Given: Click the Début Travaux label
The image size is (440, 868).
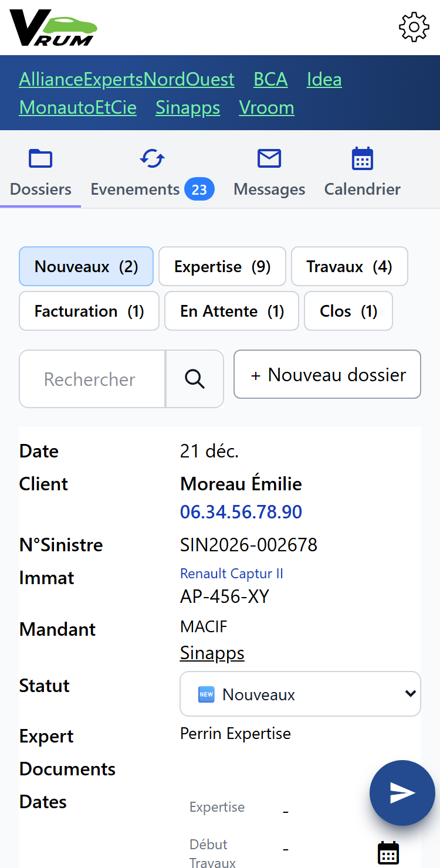Looking at the screenshot, I should pos(212,853).
